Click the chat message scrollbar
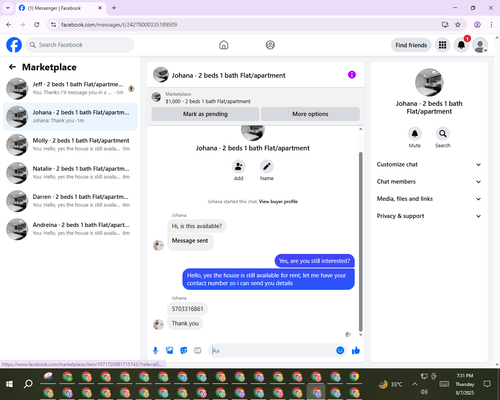Viewport: 500px width, 400px height. [x=360, y=242]
